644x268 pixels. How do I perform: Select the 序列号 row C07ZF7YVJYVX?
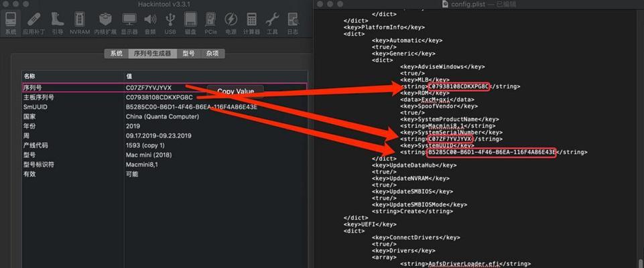pyautogui.click(x=164, y=87)
